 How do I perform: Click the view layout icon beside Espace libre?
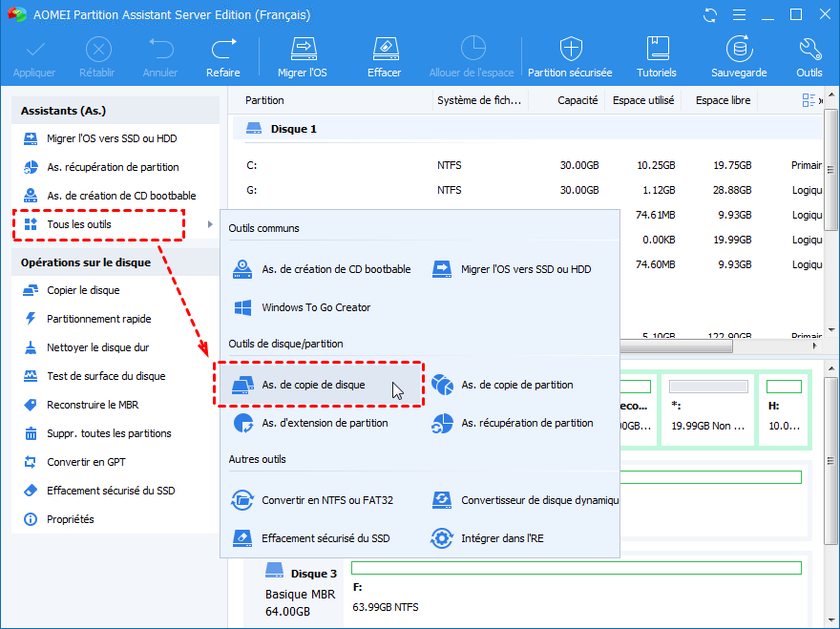tap(808, 100)
